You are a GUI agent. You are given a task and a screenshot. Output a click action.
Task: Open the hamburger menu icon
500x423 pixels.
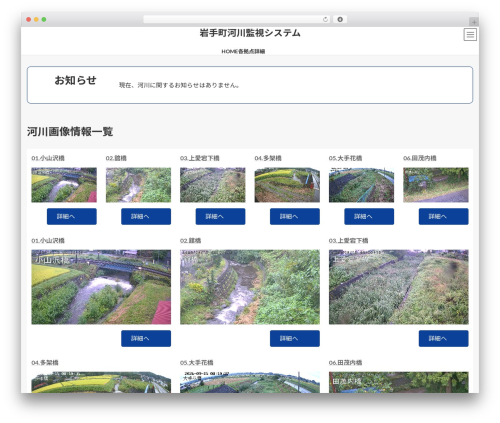470,34
